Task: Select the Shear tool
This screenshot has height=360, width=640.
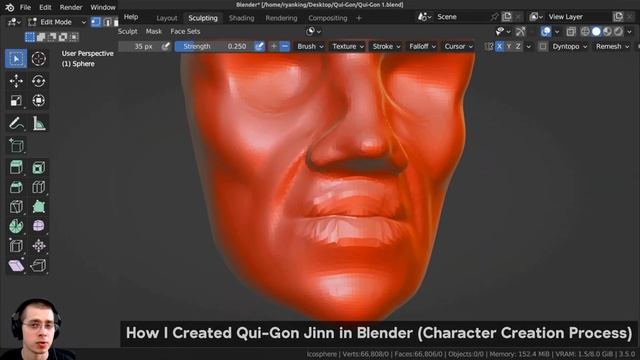Action: point(16,265)
